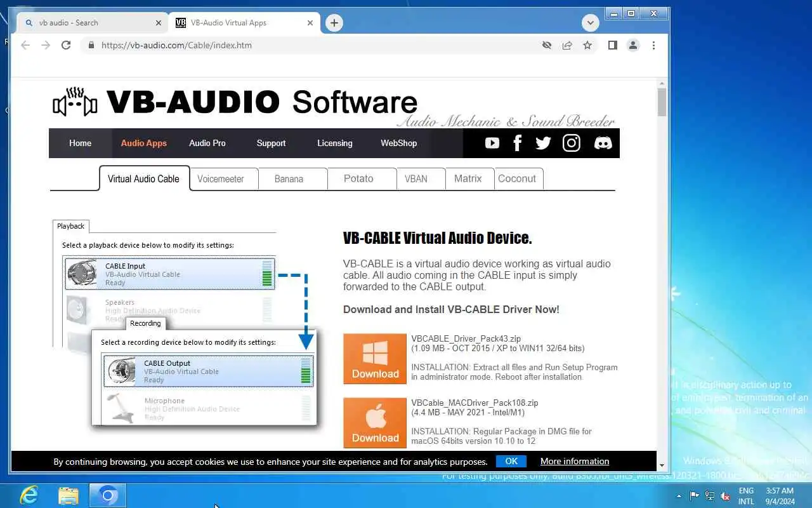Screen dimensions: 812x508
Task: Click the scrollbar up arrow
Action: 662,83
